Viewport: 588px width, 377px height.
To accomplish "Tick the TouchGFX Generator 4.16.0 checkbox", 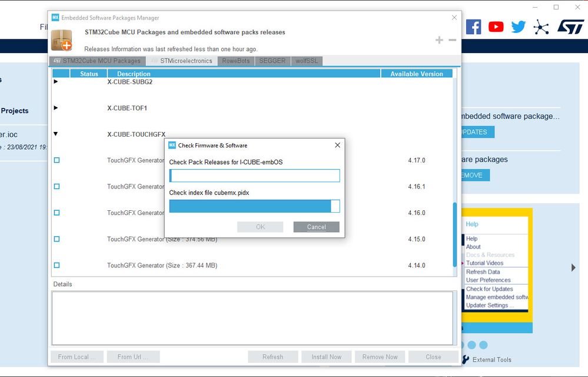I will [57, 213].
